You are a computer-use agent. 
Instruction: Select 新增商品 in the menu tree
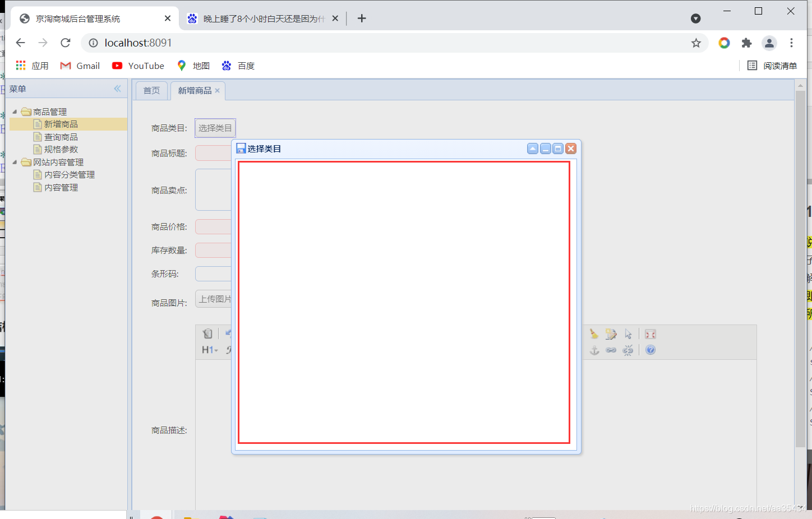click(61, 124)
